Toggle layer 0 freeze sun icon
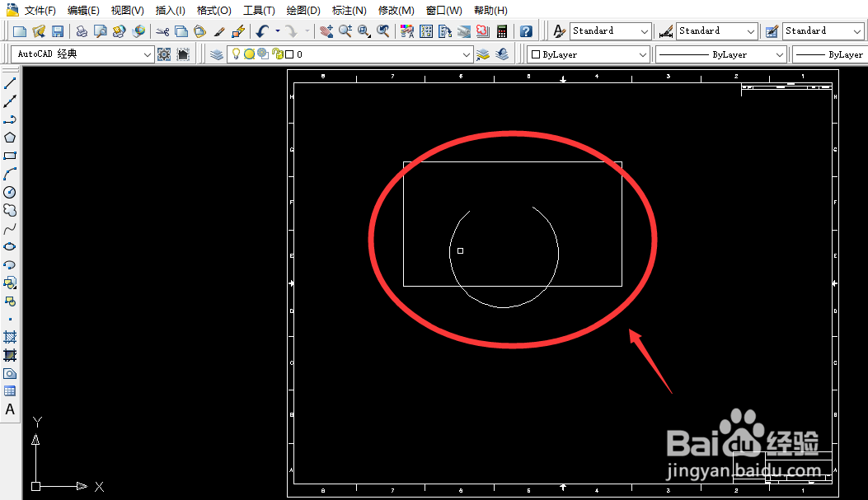868x500 pixels. (249, 54)
